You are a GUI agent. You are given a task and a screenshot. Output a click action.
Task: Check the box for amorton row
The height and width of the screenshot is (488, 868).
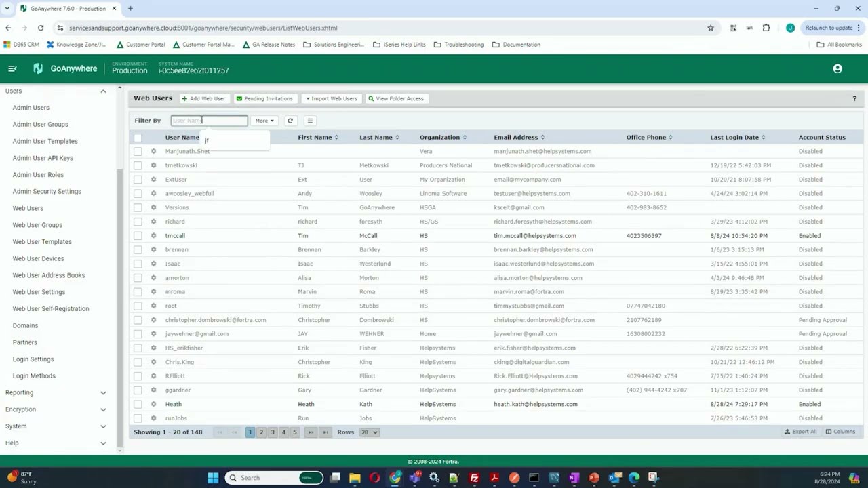click(x=138, y=278)
